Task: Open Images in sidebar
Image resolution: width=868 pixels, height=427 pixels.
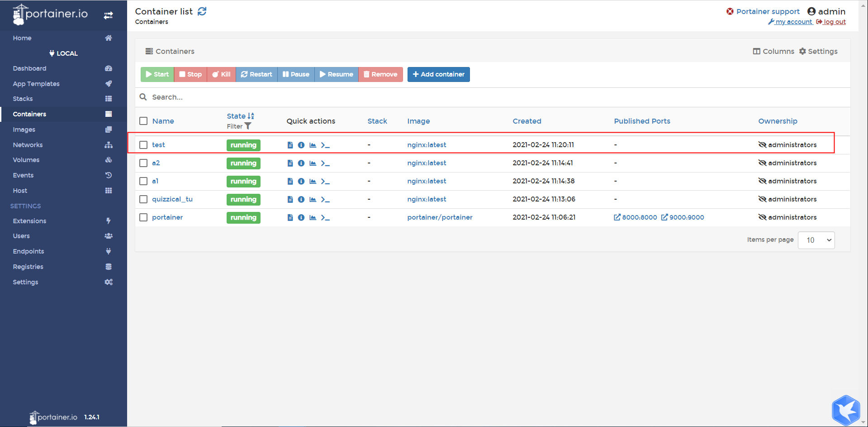Action: tap(63, 130)
